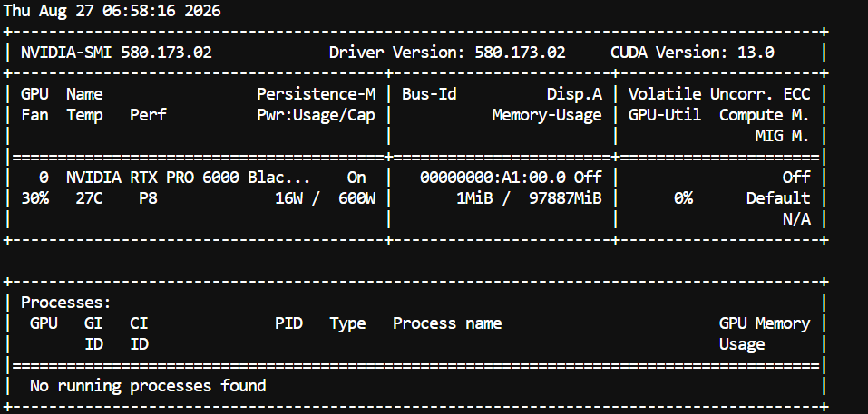The height and width of the screenshot is (414, 868).
Task: Select the "Persistence-M" column header
Action: (x=316, y=94)
